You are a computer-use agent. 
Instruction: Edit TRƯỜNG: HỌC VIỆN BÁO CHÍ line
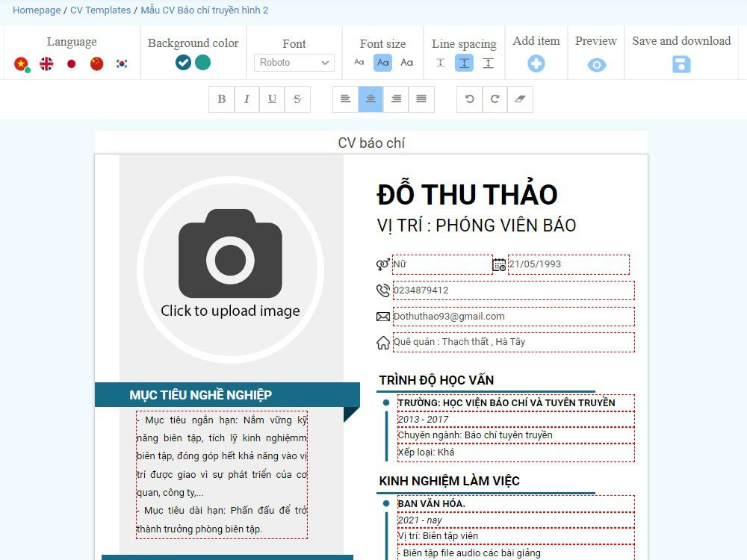click(x=516, y=403)
